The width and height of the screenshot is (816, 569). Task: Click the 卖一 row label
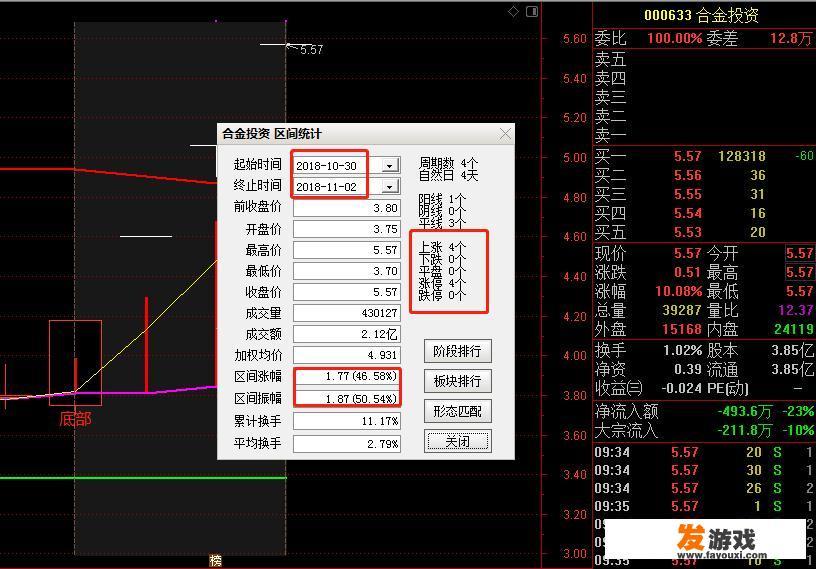click(610, 135)
